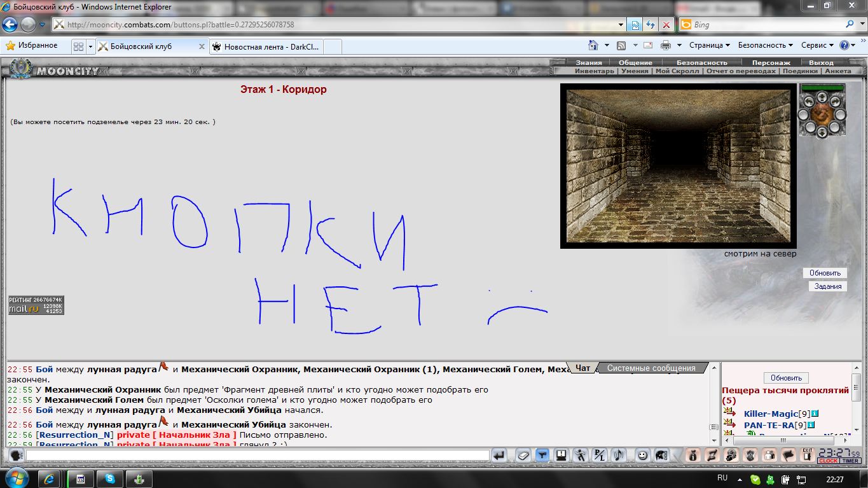Click the P/L icon in chat toolbar
The height and width of the screenshot is (488, 868).
[x=600, y=456]
